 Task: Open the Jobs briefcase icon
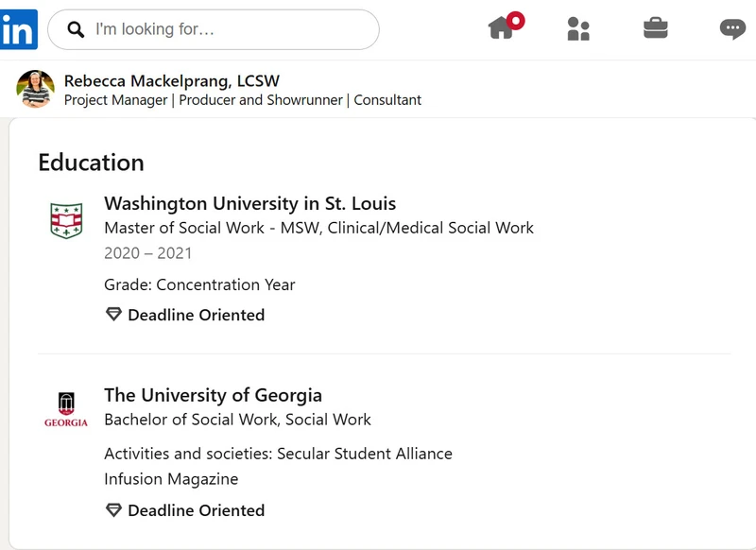click(x=656, y=28)
